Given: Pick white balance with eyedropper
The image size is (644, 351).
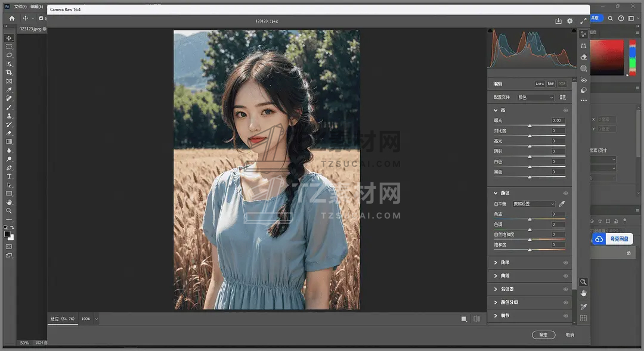Looking at the screenshot, I should click(x=562, y=204).
